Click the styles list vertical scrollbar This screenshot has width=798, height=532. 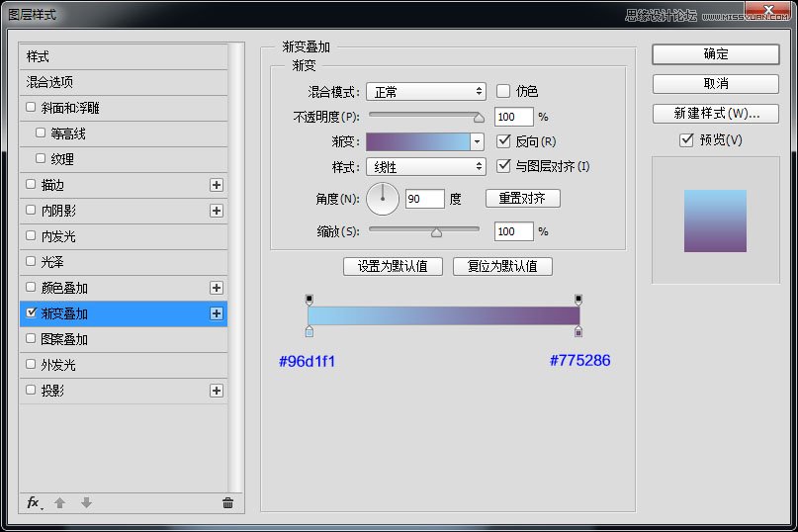[235, 267]
